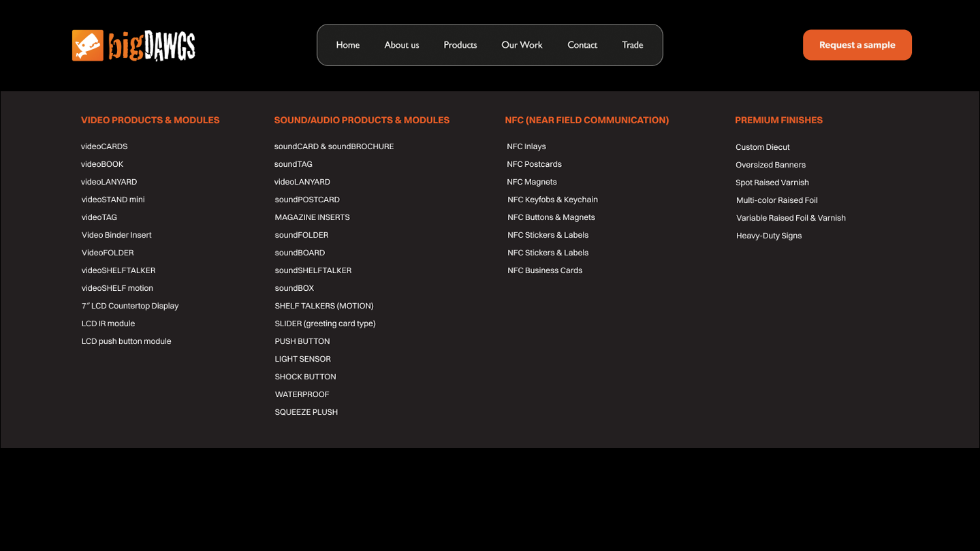Open the Video Products & Modules heading
The width and height of the screenshot is (980, 551).
click(x=150, y=120)
